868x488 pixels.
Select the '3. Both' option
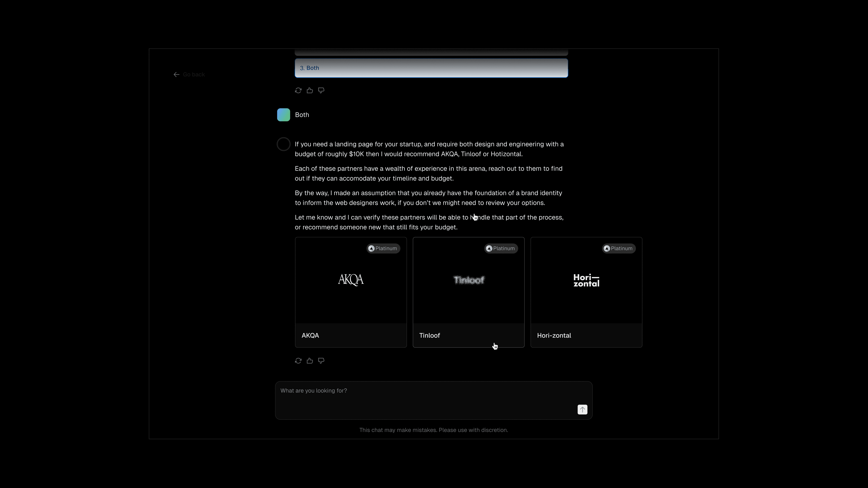pos(431,68)
